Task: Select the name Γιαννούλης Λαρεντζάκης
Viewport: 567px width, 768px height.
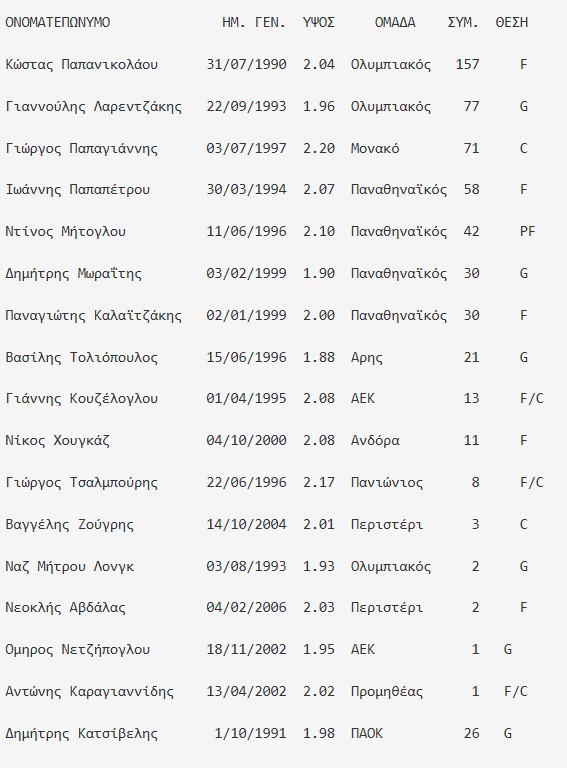Action: click(x=94, y=107)
